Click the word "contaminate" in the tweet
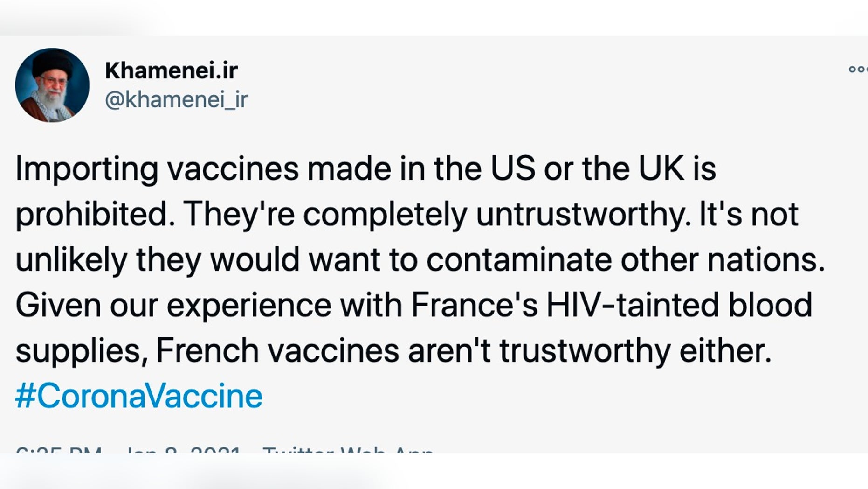 (518, 259)
